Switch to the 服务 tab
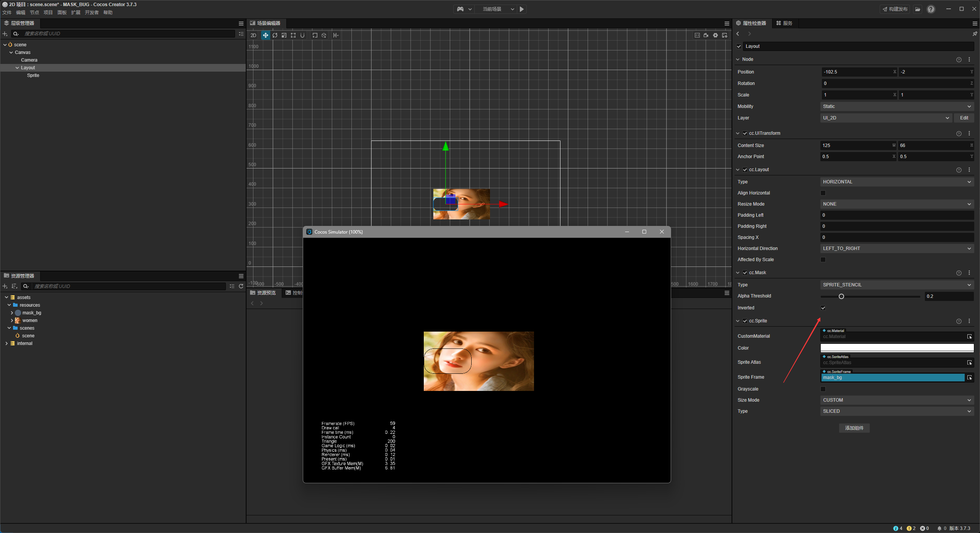This screenshot has width=980, height=533. (x=784, y=23)
